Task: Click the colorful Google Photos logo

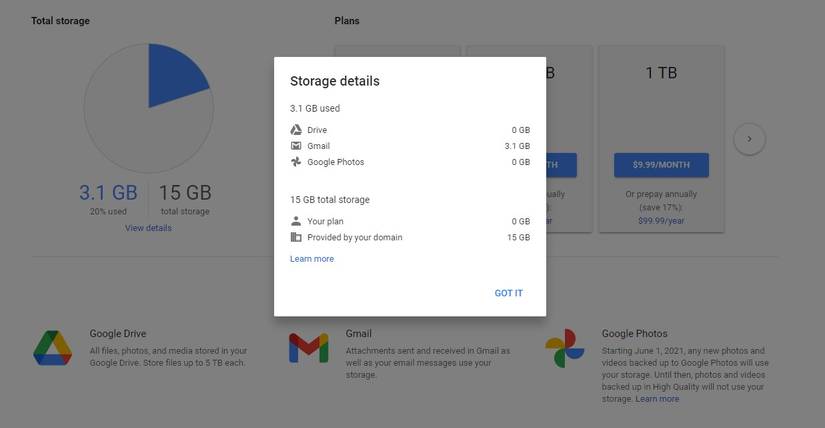Action: pos(565,348)
